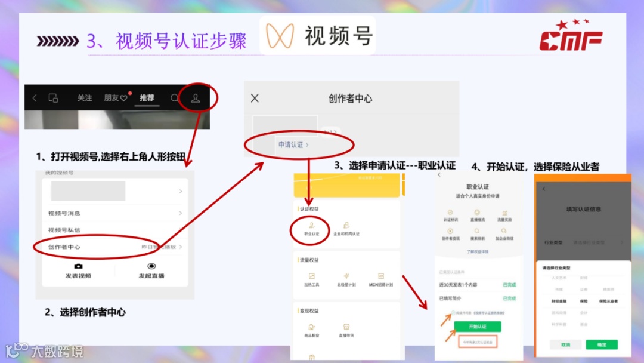Select 财经金融 in the industry picker
The height and width of the screenshot is (363, 644).
coord(559,301)
